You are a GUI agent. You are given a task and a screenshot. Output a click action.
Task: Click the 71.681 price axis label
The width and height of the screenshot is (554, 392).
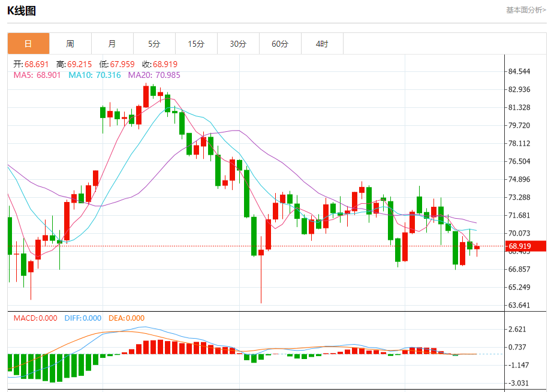(x=519, y=215)
